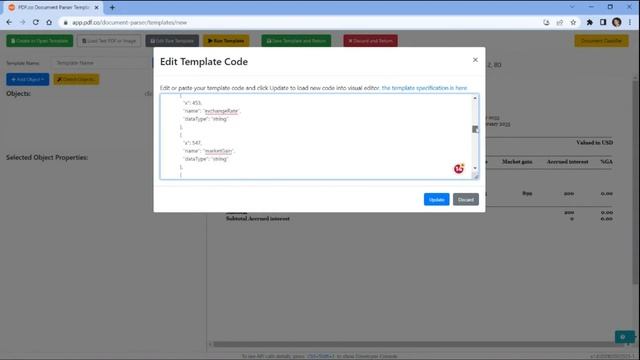Open the Chrome profile avatar

[617, 22]
